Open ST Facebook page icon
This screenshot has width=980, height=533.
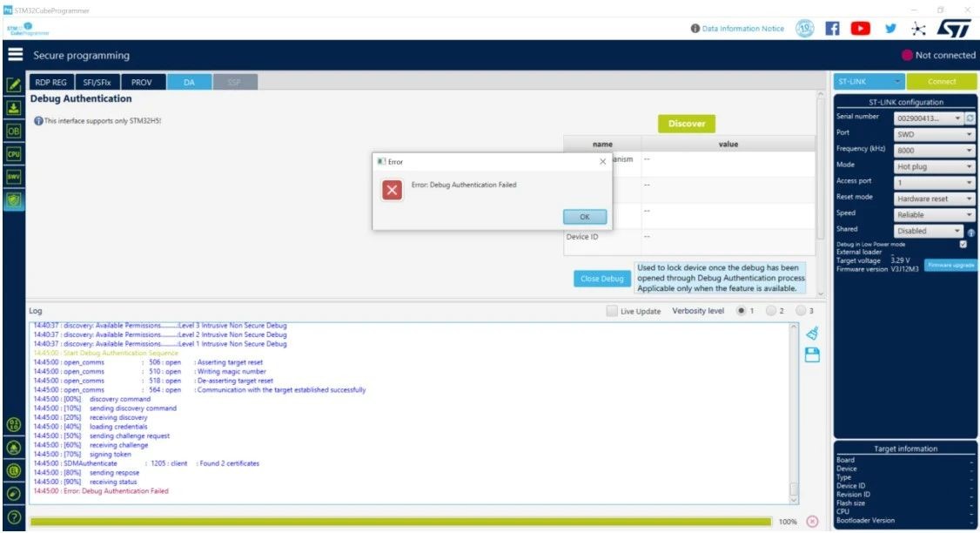pos(833,28)
